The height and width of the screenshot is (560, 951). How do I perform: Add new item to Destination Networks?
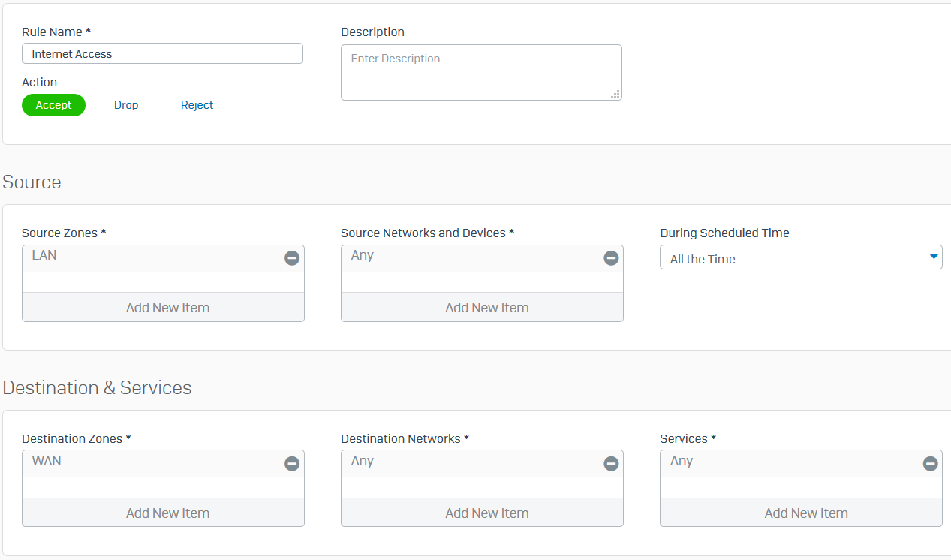[486, 513]
